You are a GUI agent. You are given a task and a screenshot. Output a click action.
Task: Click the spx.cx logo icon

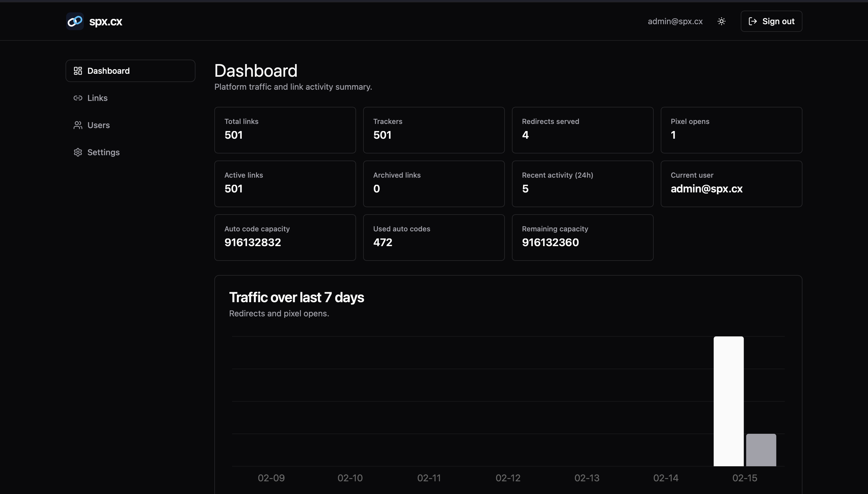75,21
